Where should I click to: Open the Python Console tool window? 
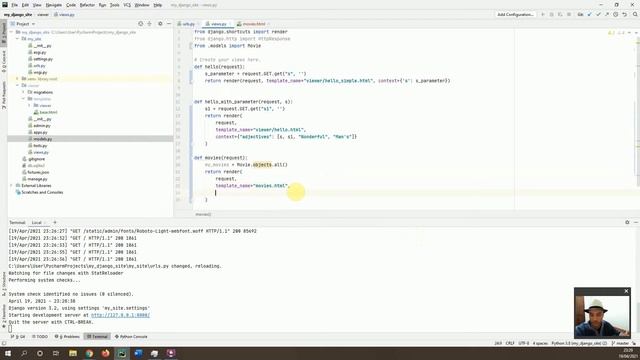131,337
